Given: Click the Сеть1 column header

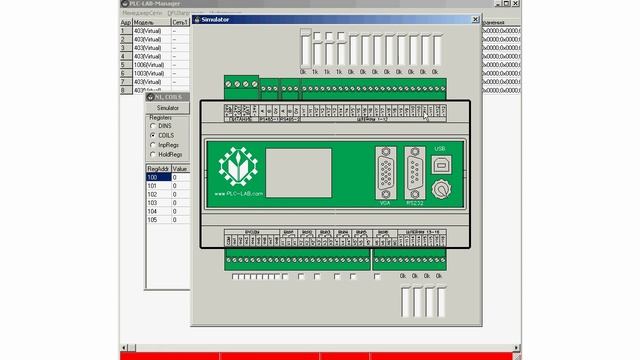Looking at the screenshot, I should (x=180, y=22).
